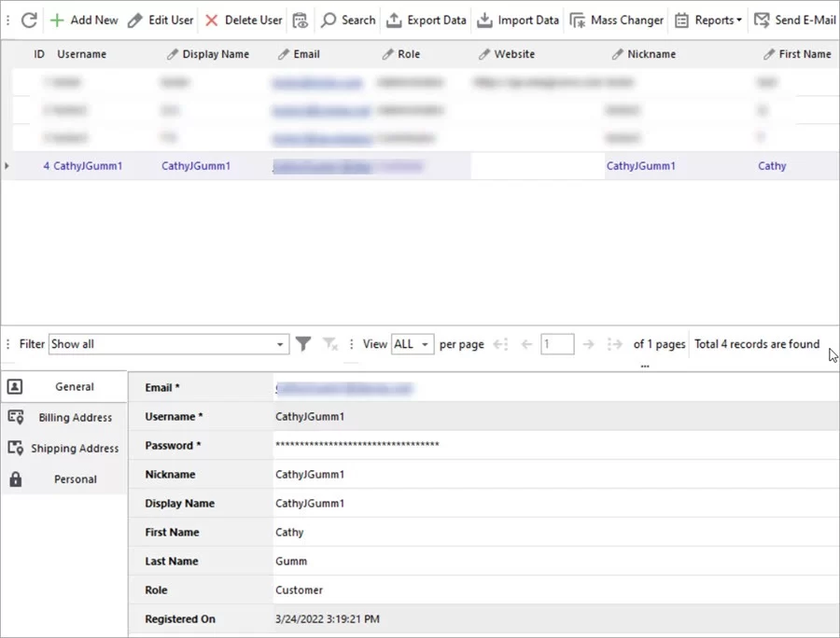
Task: Click inside the page number input field
Action: pos(557,343)
